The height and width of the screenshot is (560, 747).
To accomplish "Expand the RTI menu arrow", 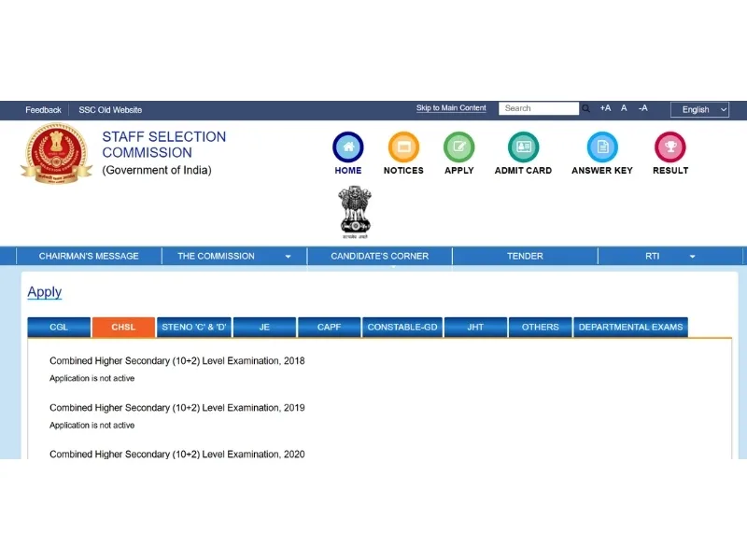I will pos(692,256).
